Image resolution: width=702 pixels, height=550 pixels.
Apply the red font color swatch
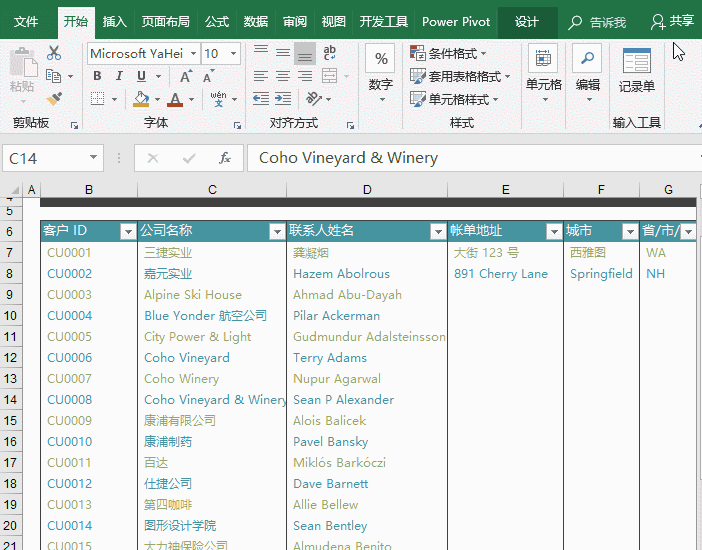pos(176,99)
